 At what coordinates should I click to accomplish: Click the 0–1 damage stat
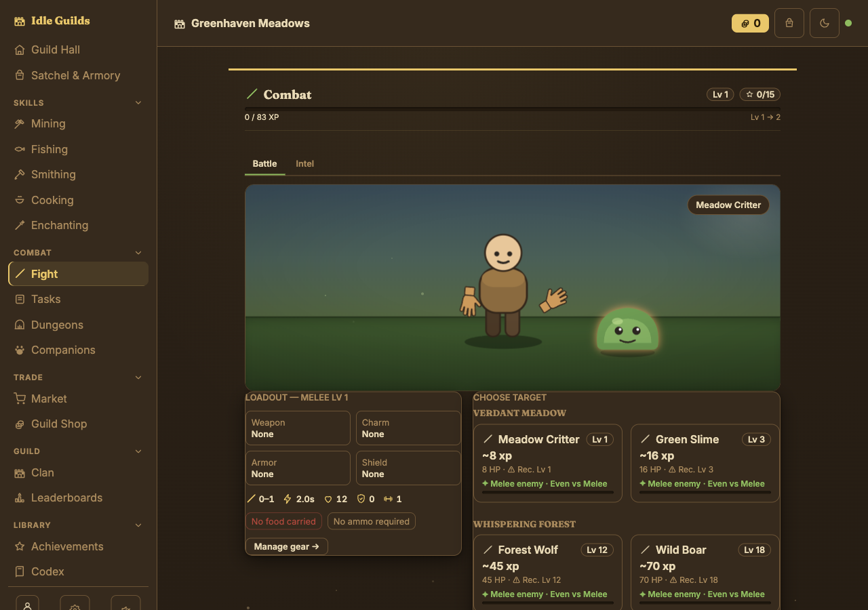click(x=261, y=499)
